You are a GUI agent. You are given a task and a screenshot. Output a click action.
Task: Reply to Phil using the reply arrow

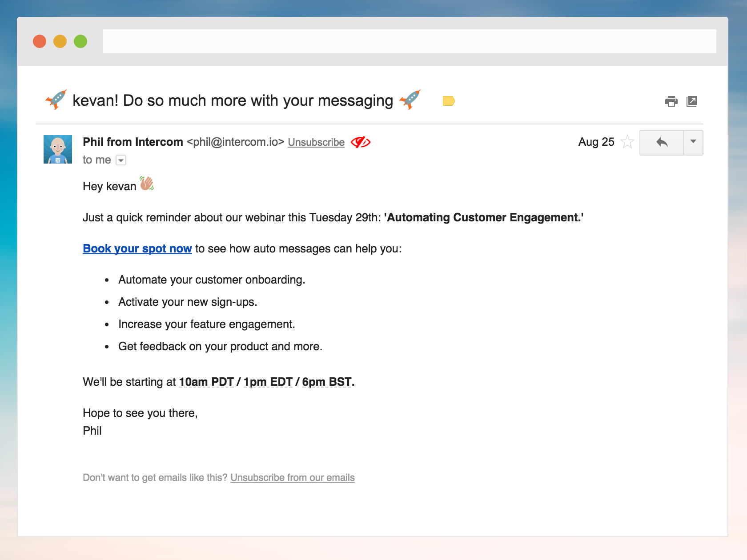coord(662,143)
